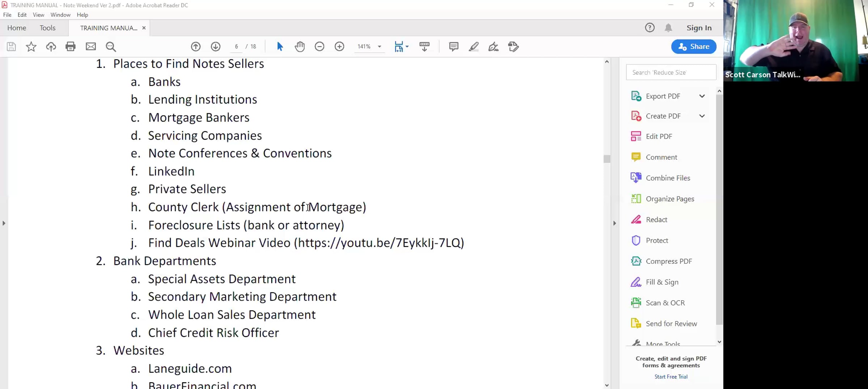
Task: Click the read mode keyboard icon
Action: coord(424,47)
